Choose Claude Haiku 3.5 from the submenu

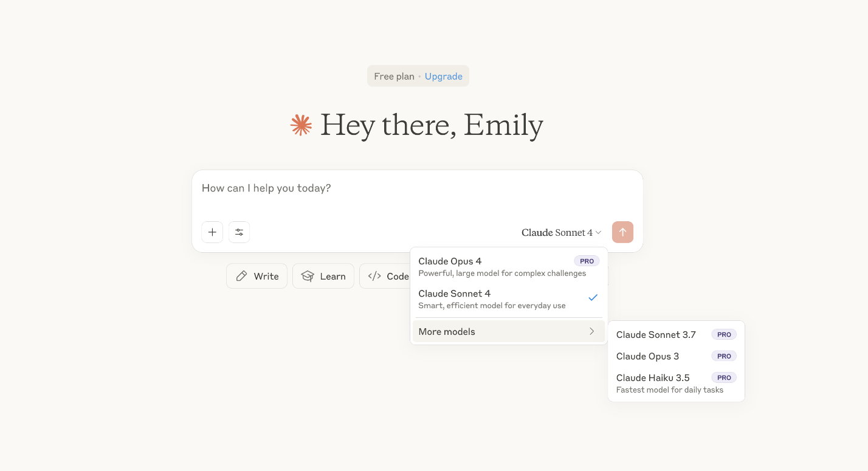(676, 383)
